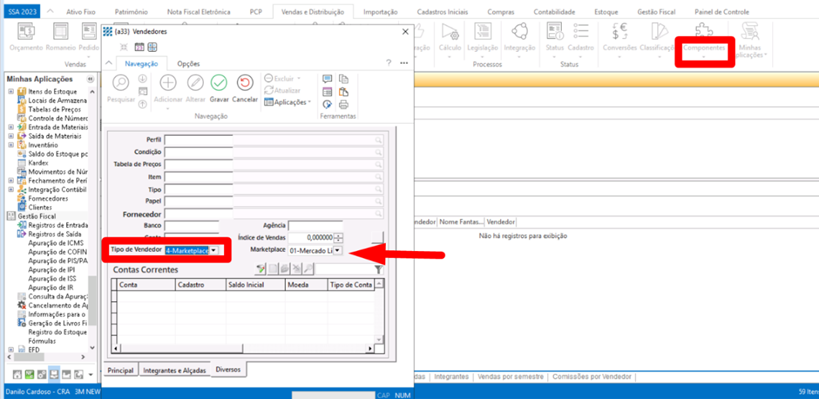819x399 pixels.
Task: Click the Minhas Aplicações ribbon icon
Action: [751, 31]
